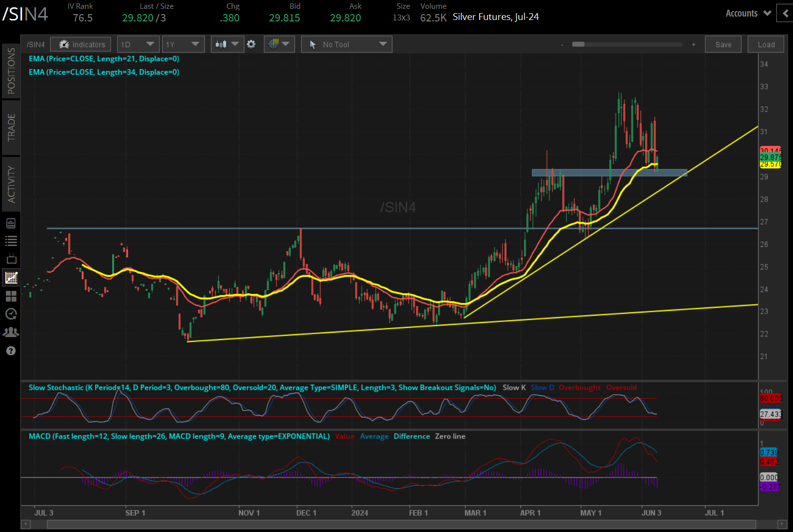Open the four-square grid layout icon
The width and height of the screenshot is (793, 532).
[x=11, y=296]
